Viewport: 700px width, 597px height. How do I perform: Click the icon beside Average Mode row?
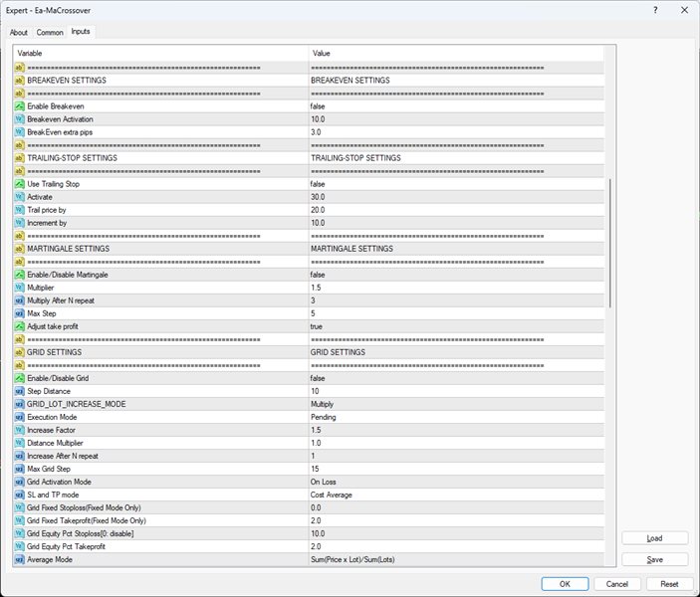(x=19, y=560)
